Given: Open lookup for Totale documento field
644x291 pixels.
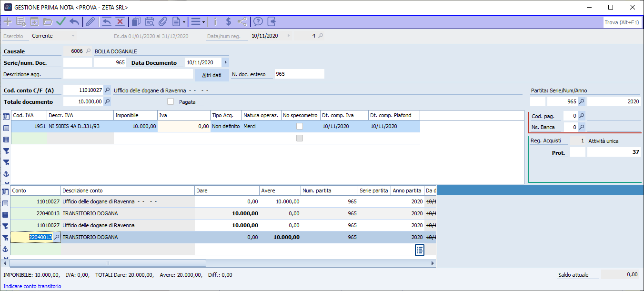Looking at the screenshot, I should click(x=107, y=101).
